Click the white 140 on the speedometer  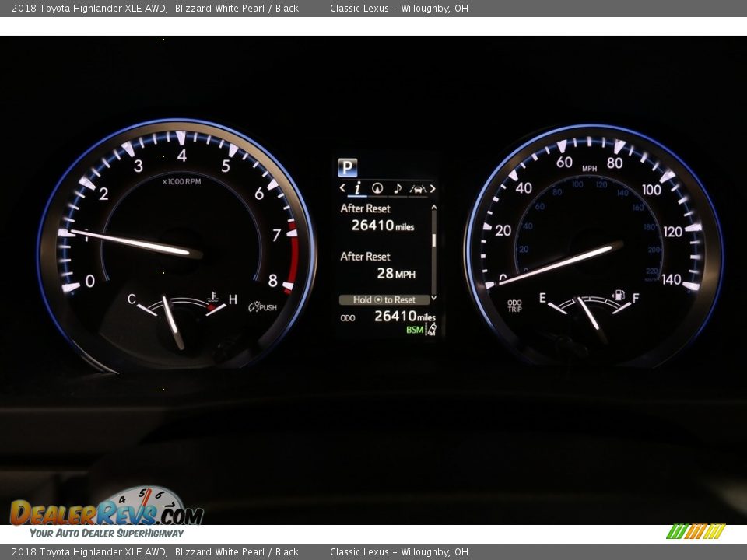[671, 279]
